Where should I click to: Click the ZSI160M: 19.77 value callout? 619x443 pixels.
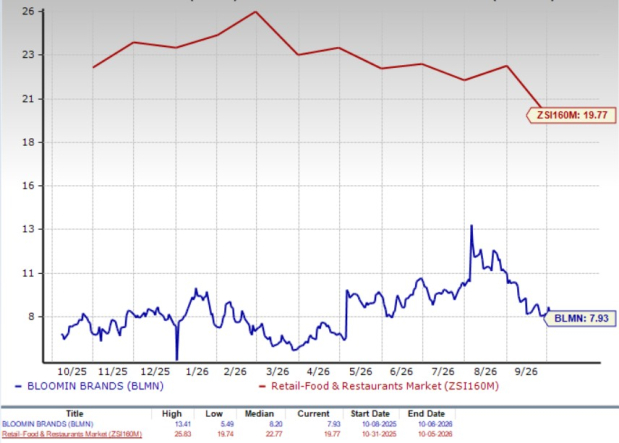(571, 115)
